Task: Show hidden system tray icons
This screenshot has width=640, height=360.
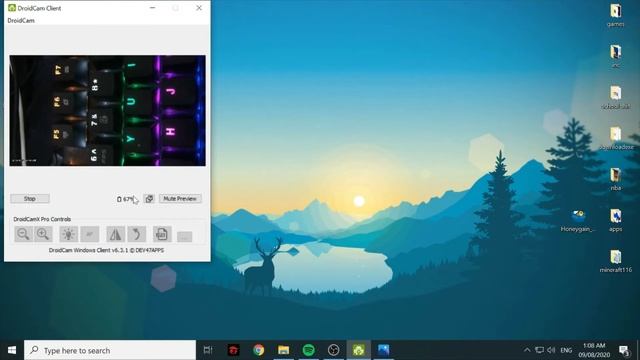Action: (x=527, y=350)
